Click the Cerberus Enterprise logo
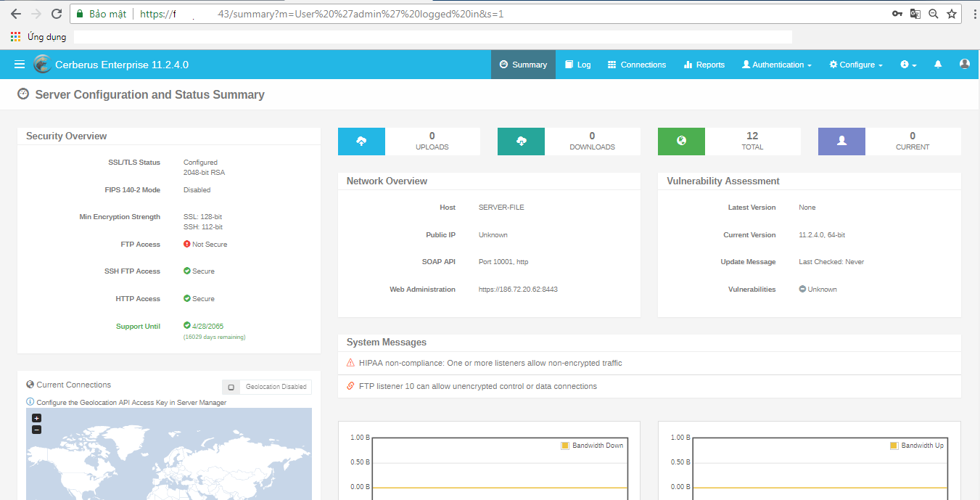This screenshot has width=980, height=500. [42, 64]
